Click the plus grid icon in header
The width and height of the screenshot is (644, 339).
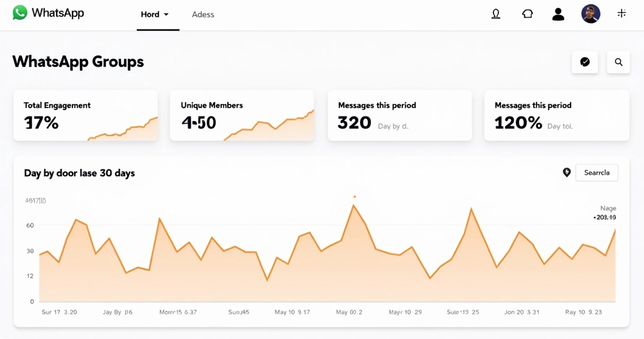(x=622, y=14)
